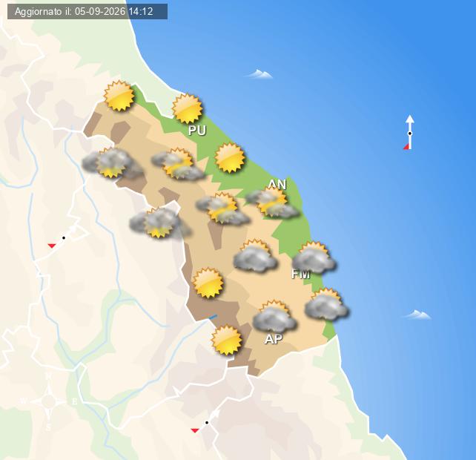Click the white wind arrow over the sea

[x=409, y=133]
